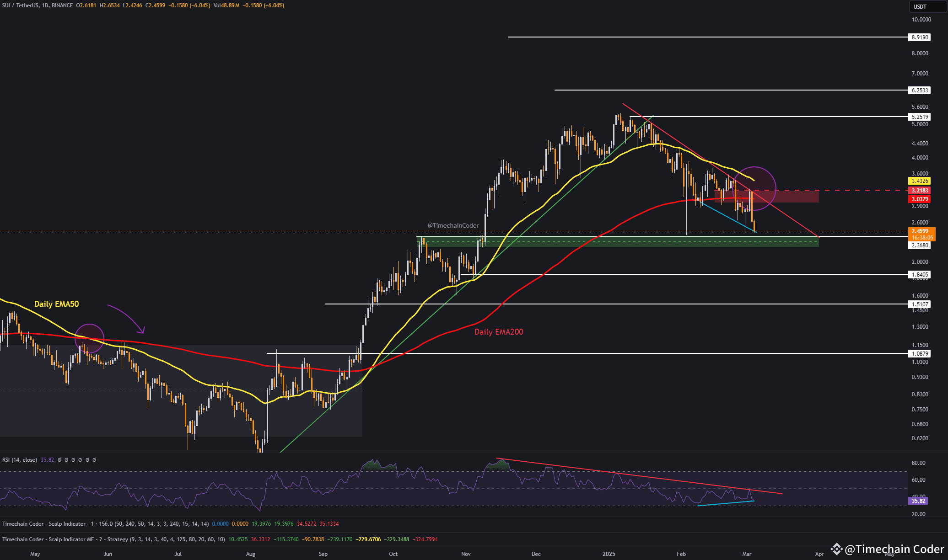Viewport: 948px width, 560px height.
Task: Click the 1.0879 price level label
Action: tap(920, 354)
